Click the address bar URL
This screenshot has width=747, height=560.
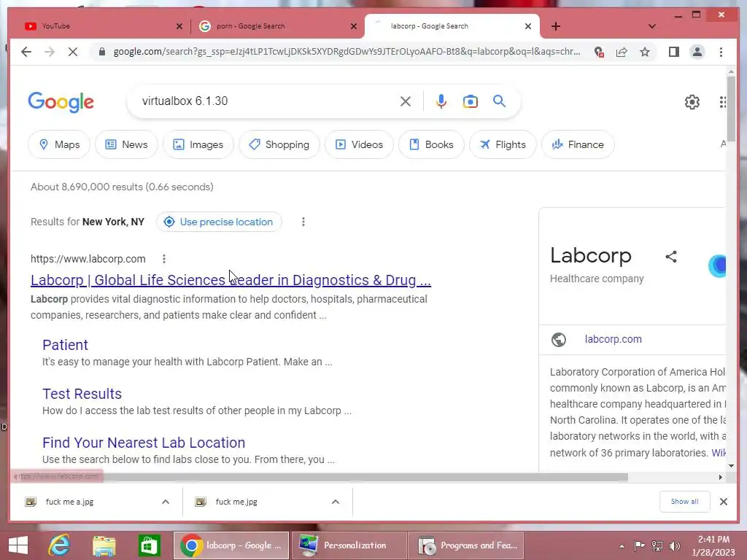pyautogui.click(x=347, y=52)
